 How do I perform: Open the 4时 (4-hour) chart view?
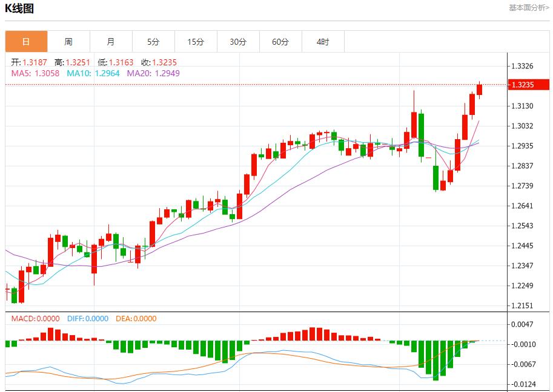(323, 41)
